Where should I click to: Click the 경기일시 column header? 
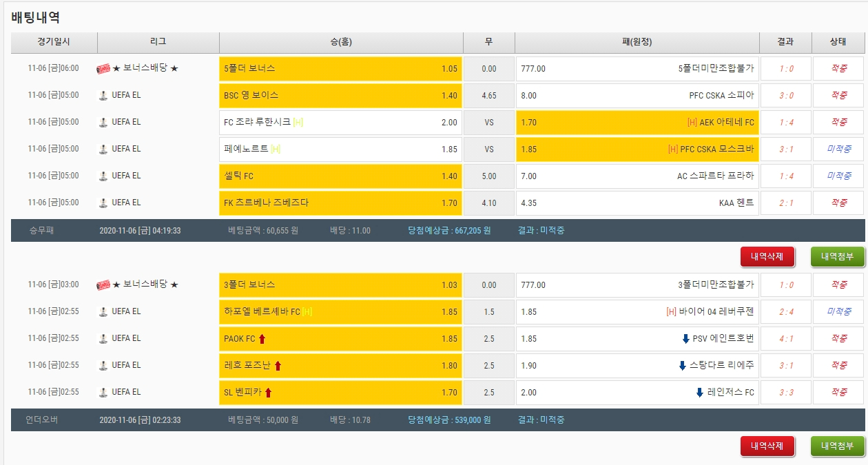54,42
